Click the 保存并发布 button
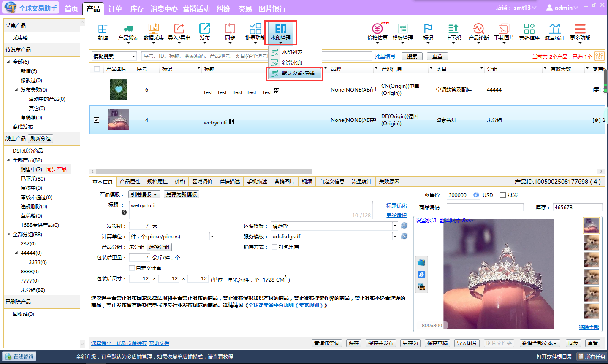The height and width of the screenshot is (364, 608). [381, 343]
